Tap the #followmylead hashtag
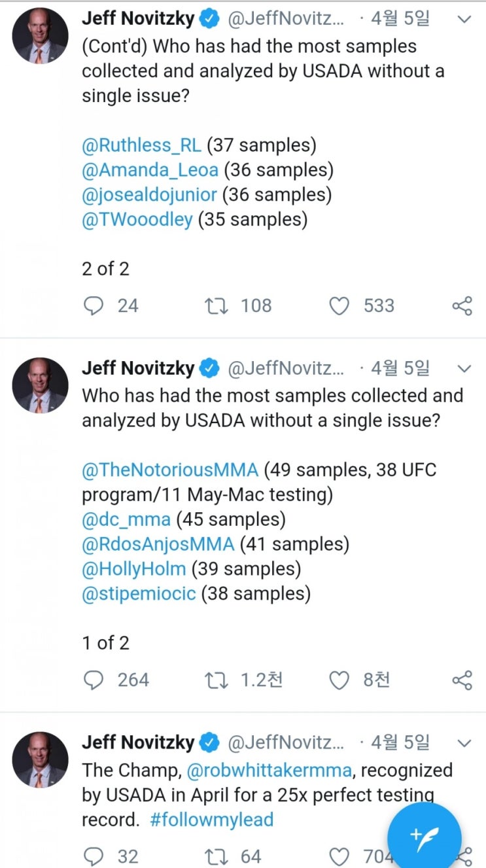The height and width of the screenshot is (868, 486). [211, 820]
